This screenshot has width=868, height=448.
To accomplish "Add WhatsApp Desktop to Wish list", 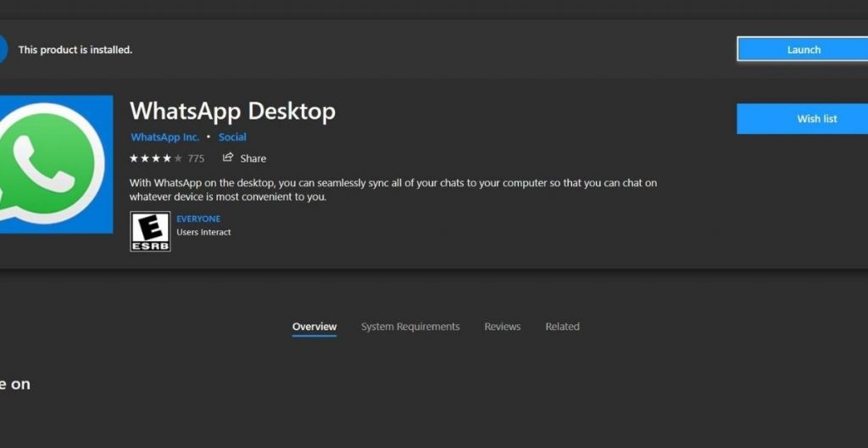I will click(x=803, y=119).
